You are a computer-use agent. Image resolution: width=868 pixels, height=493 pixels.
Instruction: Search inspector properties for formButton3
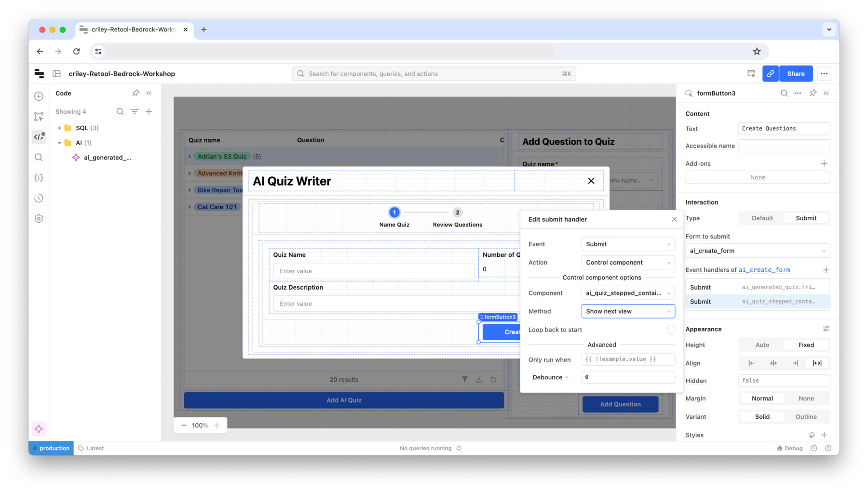784,93
